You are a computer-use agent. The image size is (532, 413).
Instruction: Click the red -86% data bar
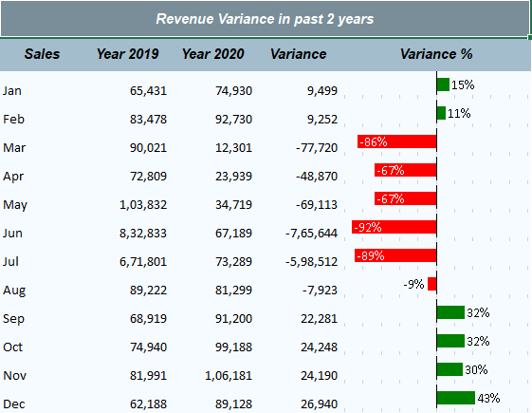(397, 141)
